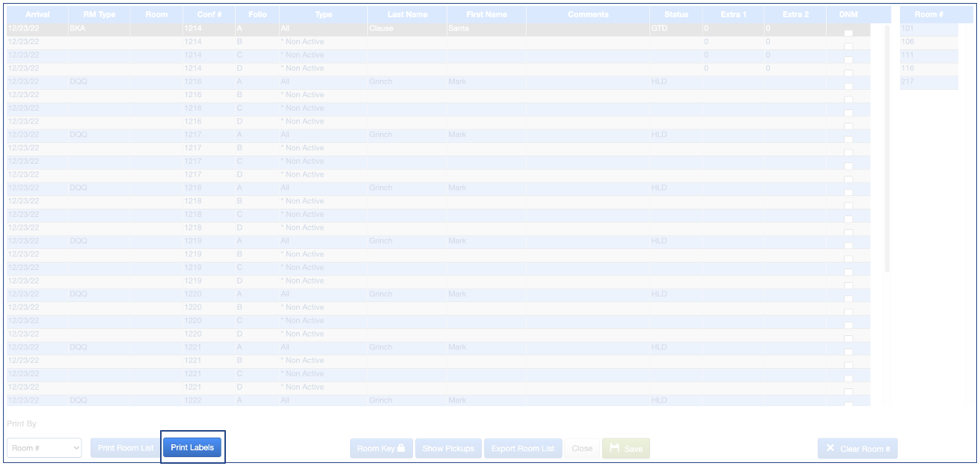Click the Folio column header

click(x=257, y=14)
